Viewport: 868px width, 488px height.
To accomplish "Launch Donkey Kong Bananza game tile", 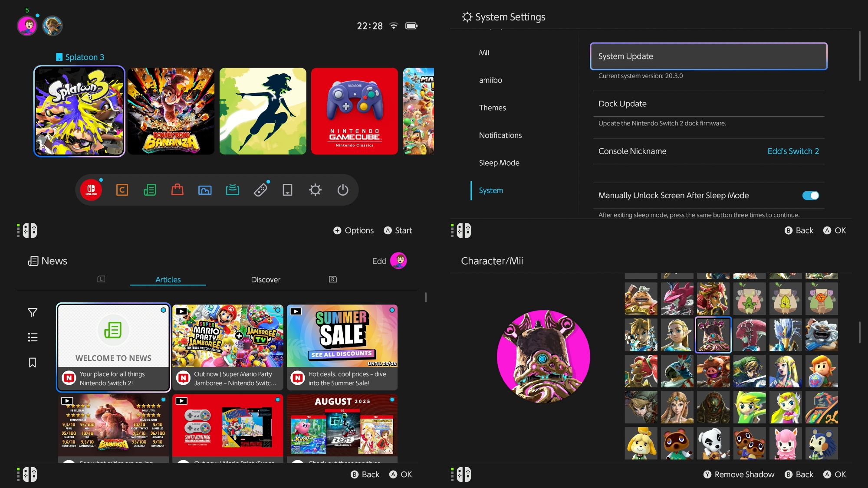I will click(171, 111).
